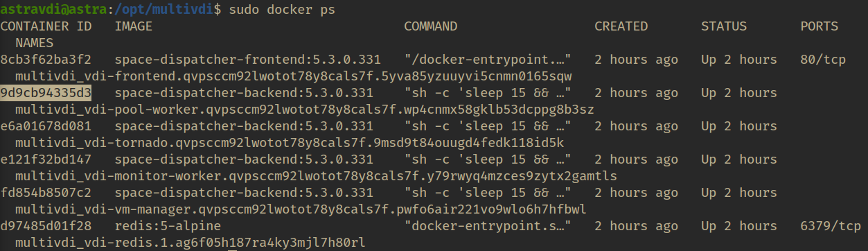Click the multivdi_vdi-frontend container name line
The image size is (868, 251).
(294, 76)
